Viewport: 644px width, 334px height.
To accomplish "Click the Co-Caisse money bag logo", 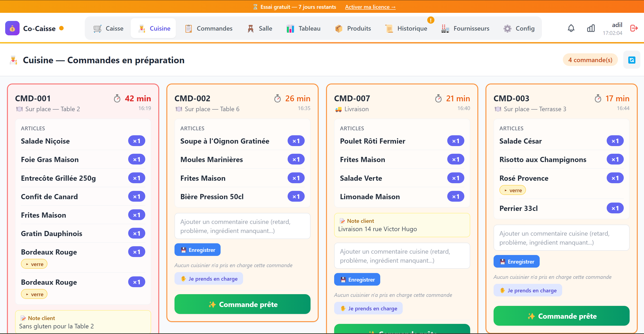I will 12,28.
